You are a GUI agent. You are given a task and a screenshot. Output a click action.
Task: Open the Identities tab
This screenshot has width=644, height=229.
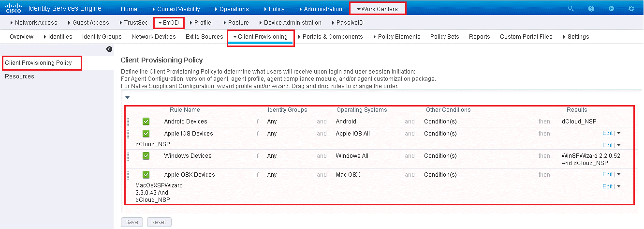tap(58, 37)
